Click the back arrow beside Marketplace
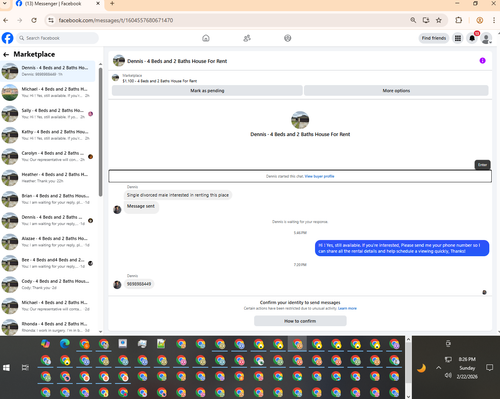Screen dimensions: 500x399 tap(6, 54)
